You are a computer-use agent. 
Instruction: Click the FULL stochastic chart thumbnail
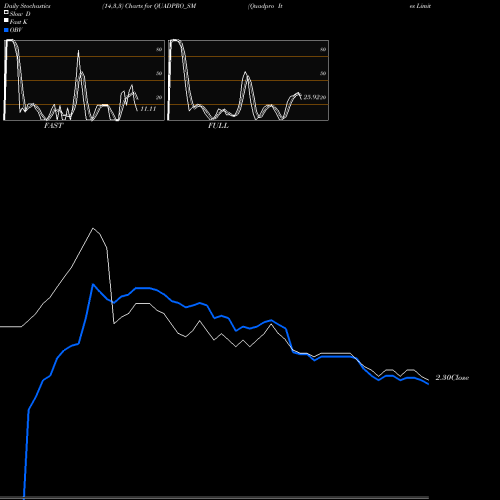[x=248, y=80]
